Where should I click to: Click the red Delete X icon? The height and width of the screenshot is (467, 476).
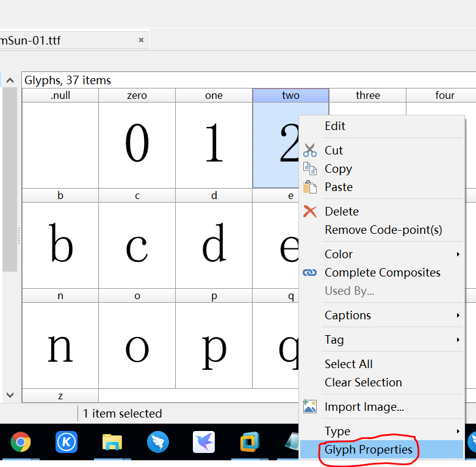pos(309,211)
